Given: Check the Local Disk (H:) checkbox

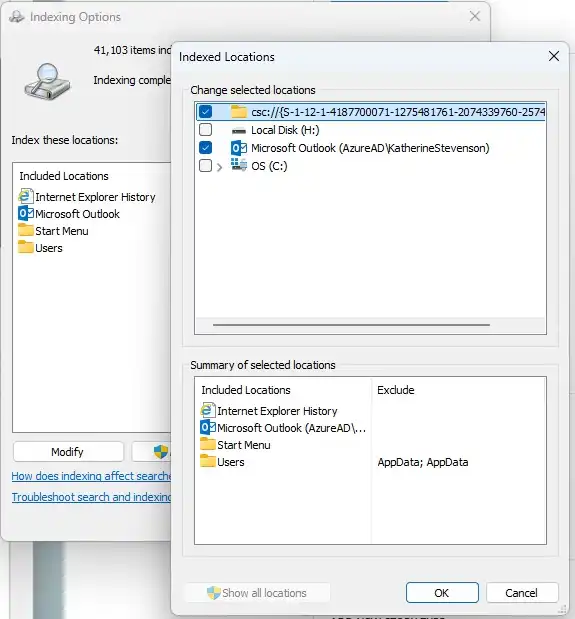Looking at the screenshot, I should click(205, 129).
